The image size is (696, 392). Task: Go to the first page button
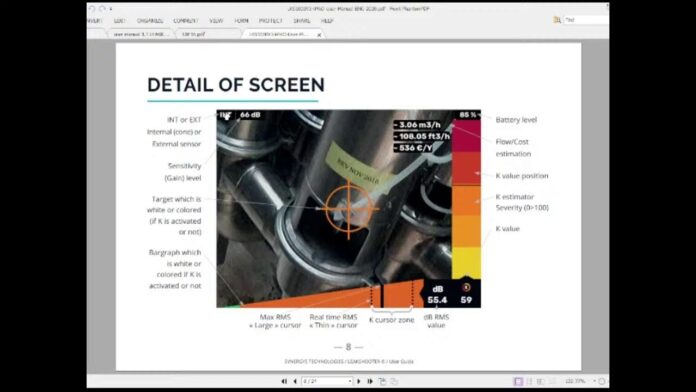284,381
